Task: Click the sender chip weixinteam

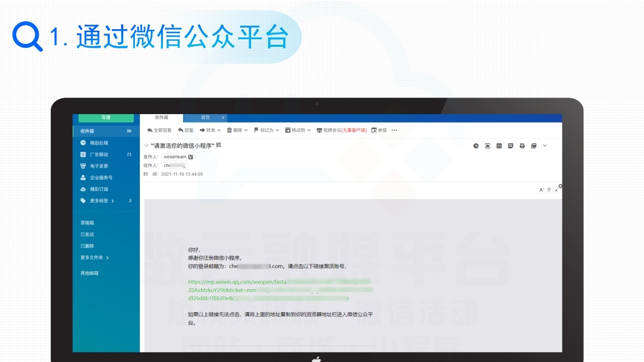Action: (178, 157)
